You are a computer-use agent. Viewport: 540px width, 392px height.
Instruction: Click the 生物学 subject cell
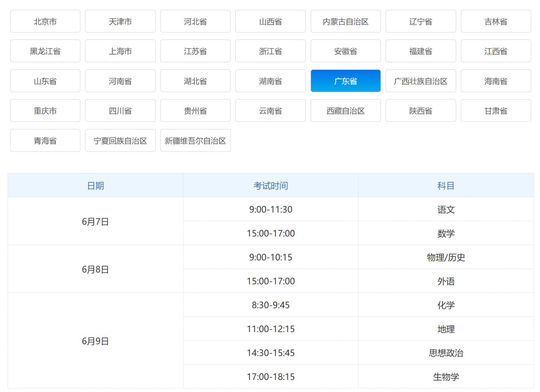coord(446,376)
